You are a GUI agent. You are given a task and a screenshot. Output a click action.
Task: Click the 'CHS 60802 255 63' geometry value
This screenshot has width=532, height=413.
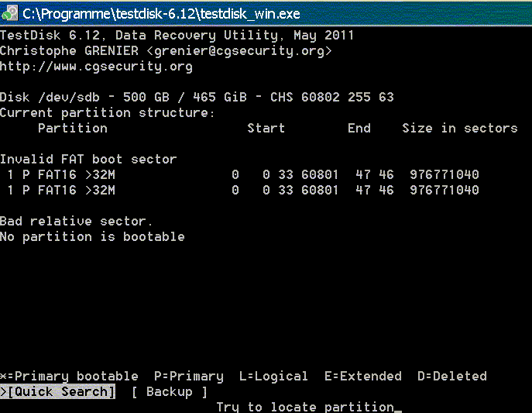pyautogui.click(x=332, y=98)
